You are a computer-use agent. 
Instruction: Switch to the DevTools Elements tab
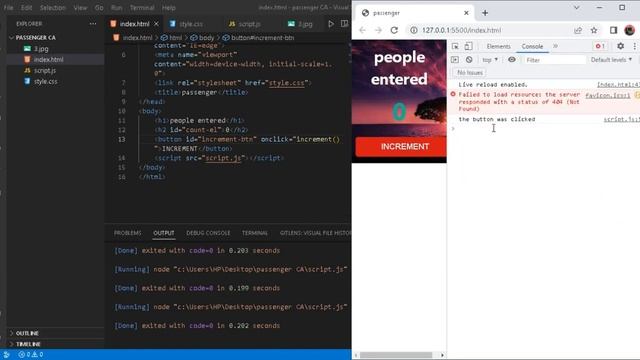coord(498,46)
